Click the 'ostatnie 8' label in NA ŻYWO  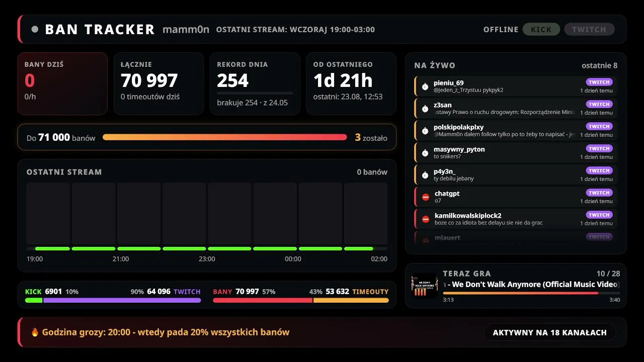point(600,65)
